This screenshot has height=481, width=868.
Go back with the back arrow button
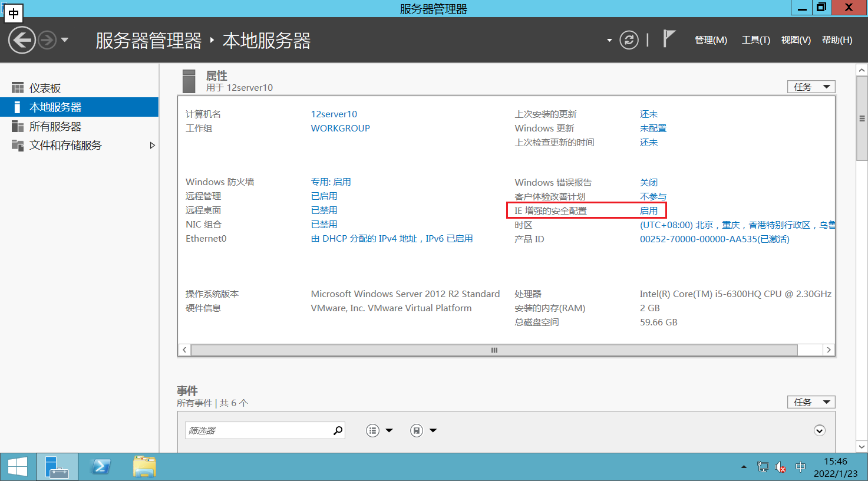pos(22,40)
